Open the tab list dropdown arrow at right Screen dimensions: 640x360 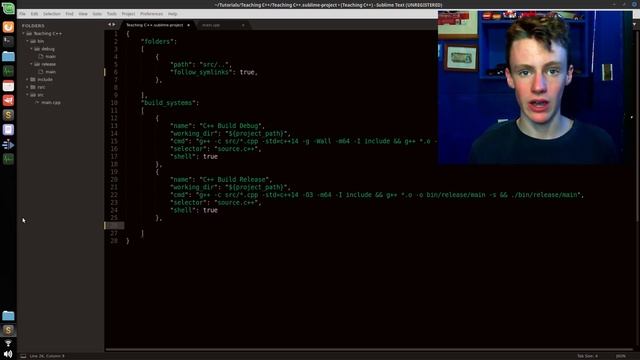tap(634, 25)
